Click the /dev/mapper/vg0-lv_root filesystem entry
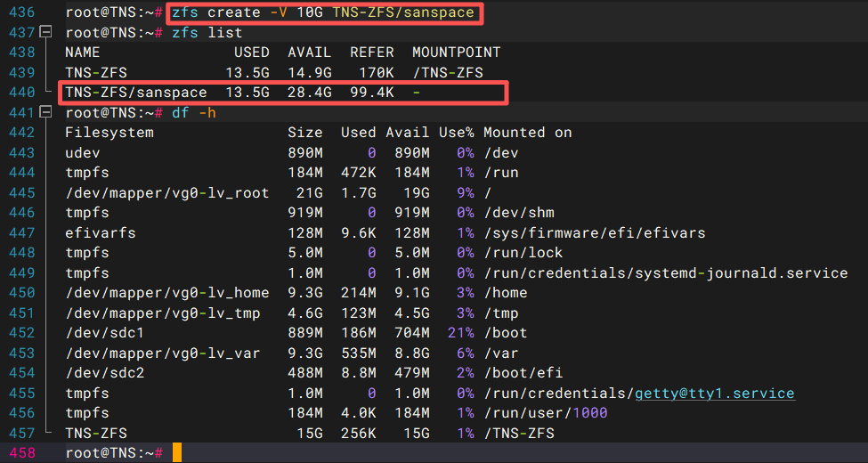The width and height of the screenshot is (868, 463). coord(166,193)
